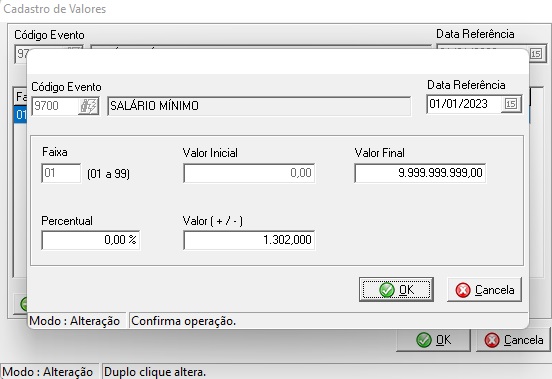Open the calendar picker next to 01/01/2023
The width and height of the screenshot is (552, 379).
[x=511, y=104]
